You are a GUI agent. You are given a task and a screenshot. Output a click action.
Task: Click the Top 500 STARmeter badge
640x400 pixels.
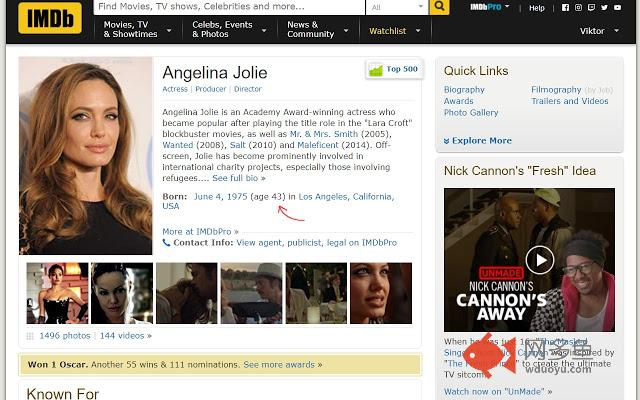pyautogui.click(x=394, y=69)
